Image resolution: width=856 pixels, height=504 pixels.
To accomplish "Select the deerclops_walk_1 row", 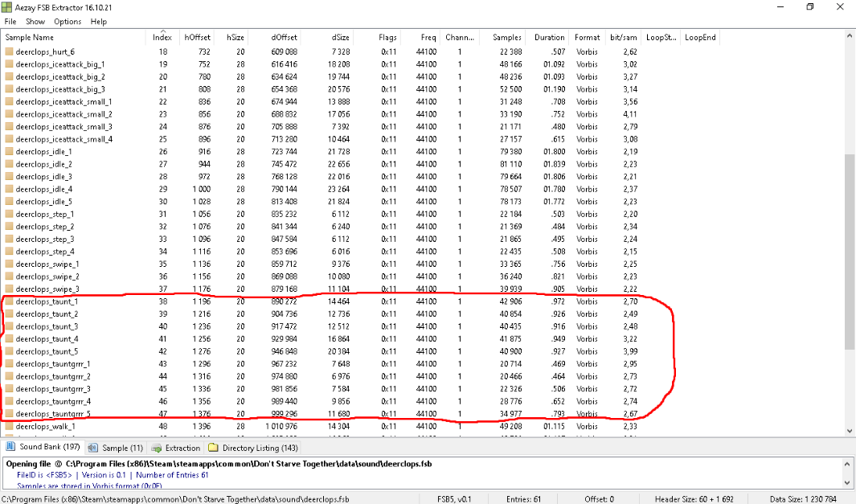I will click(x=46, y=426).
